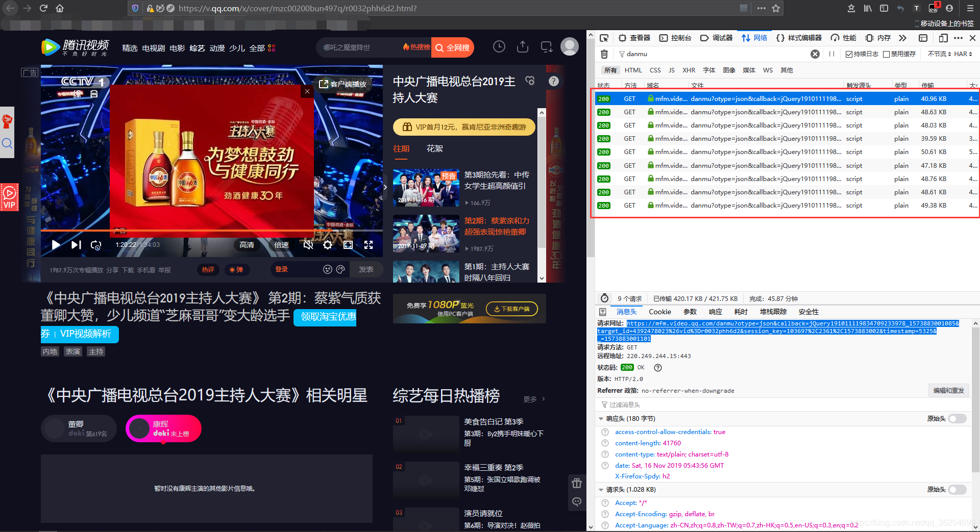Open status code help question icon
Image resolution: width=980 pixels, height=532 pixels.
point(658,368)
